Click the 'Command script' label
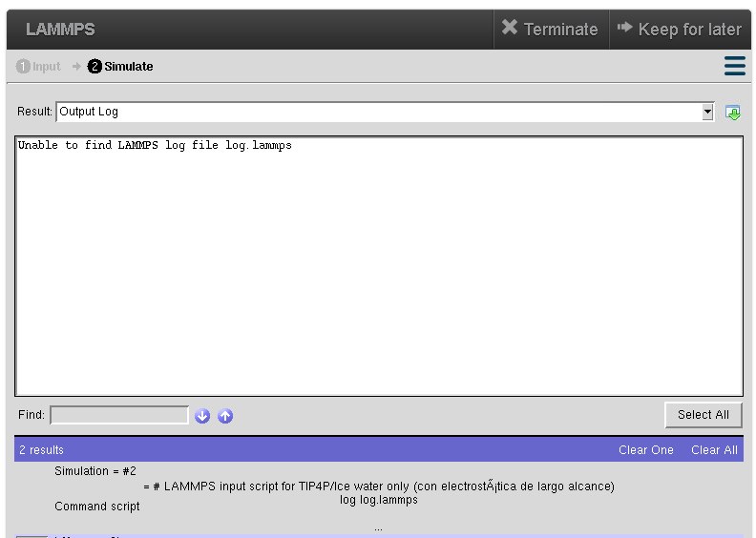Screen dimensions: 756x538 click(97, 507)
